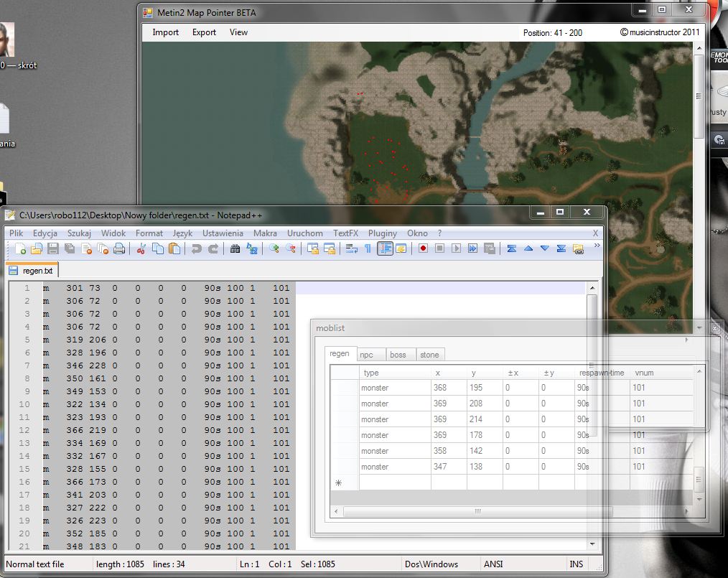Open Import menu in Map Pointer
This screenshot has width=728, height=578.
(165, 32)
